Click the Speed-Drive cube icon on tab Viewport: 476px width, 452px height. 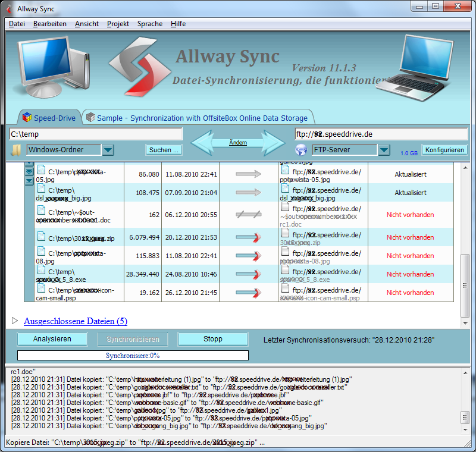pos(26,118)
